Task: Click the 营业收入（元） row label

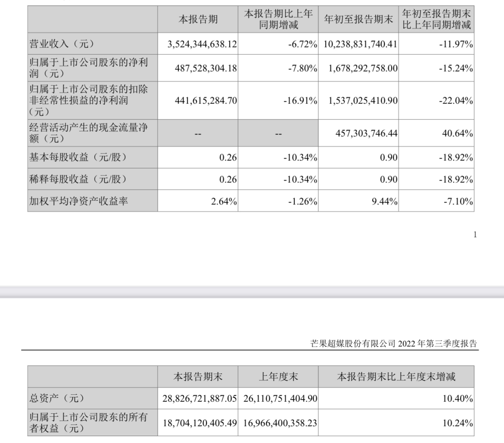Action: pos(62,44)
